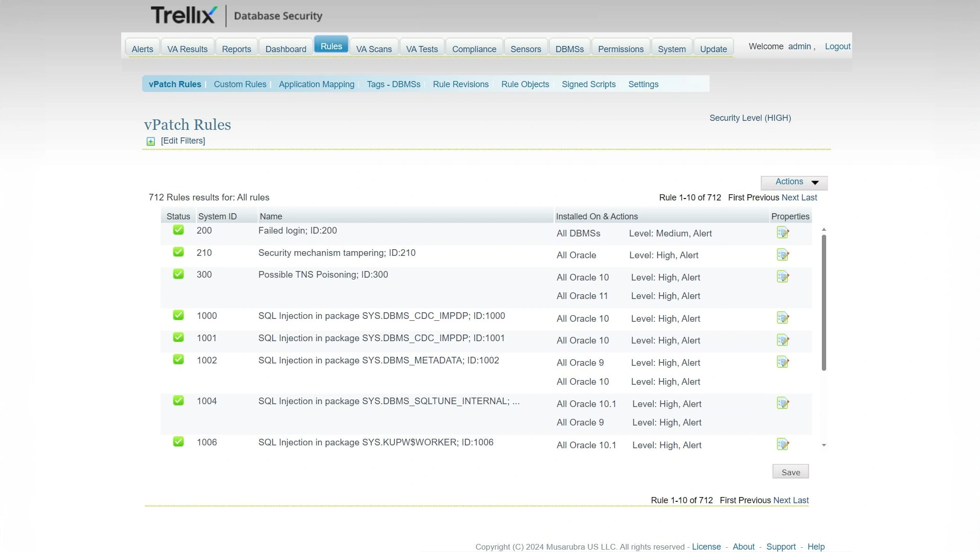Click the rules table scrollbar thumb

(824, 302)
